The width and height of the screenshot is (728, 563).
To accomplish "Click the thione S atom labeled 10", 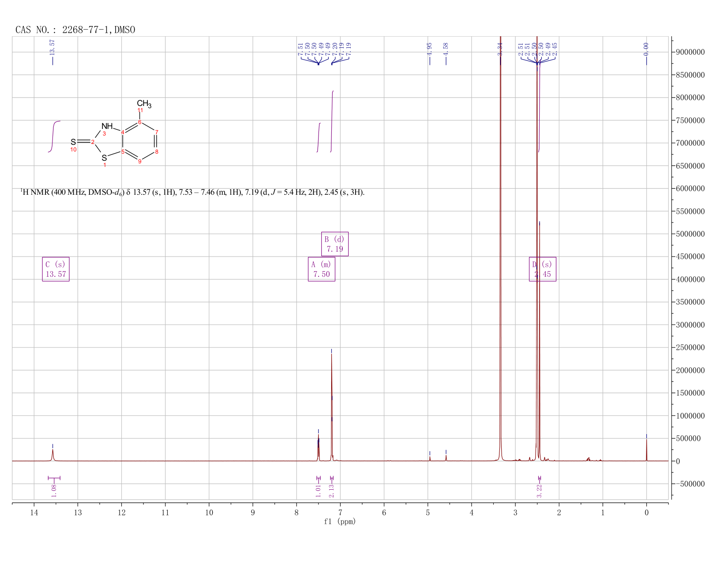I will [x=73, y=142].
